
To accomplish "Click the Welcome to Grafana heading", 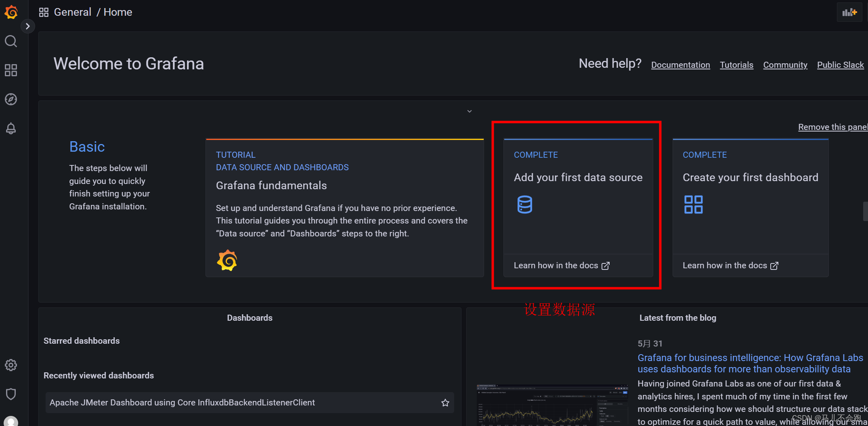I will pyautogui.click(x=129, y=64).
